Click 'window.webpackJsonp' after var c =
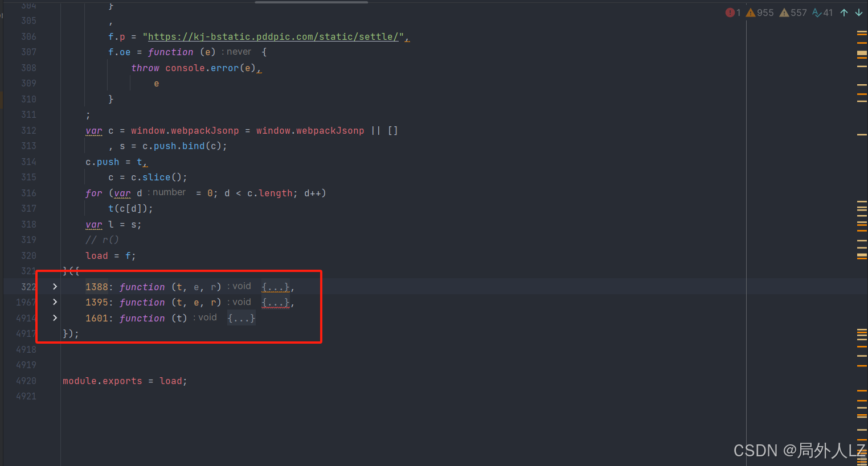 point(185,130)
